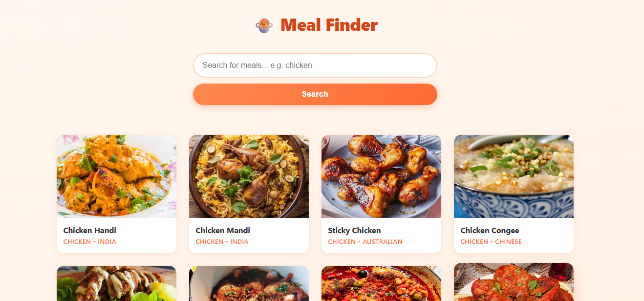
Task: Select the Chicken Mandi title text
Action: [223, 231]
